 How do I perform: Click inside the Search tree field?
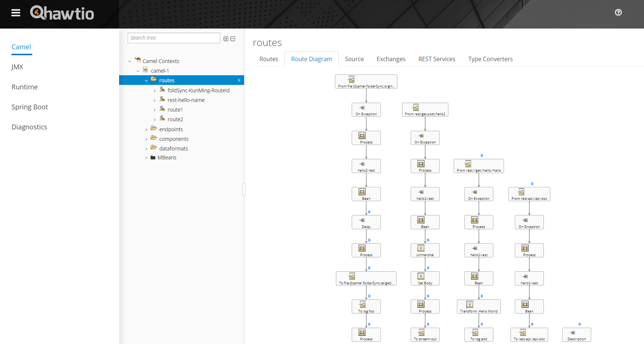pyautogui.click(x=174, y=38)
